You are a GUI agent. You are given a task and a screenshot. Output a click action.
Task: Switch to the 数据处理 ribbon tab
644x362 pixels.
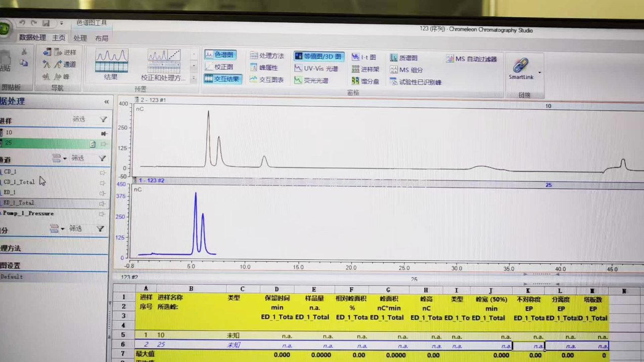coord(32,37)
